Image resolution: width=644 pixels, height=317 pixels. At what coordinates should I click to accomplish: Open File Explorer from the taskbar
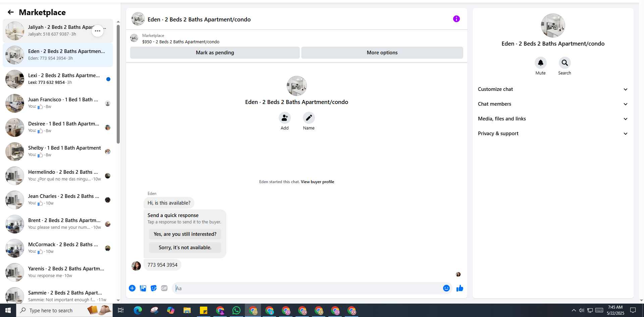[x=187, y=310]
